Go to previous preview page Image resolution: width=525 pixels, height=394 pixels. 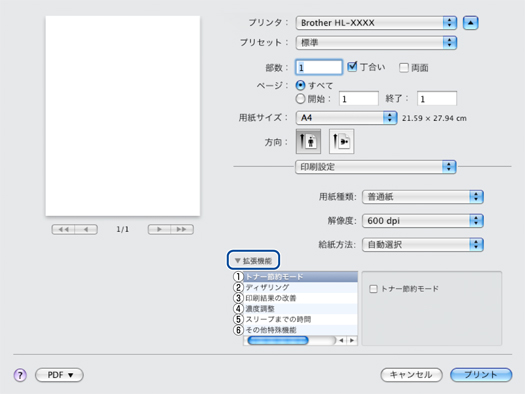click(86, 229)
